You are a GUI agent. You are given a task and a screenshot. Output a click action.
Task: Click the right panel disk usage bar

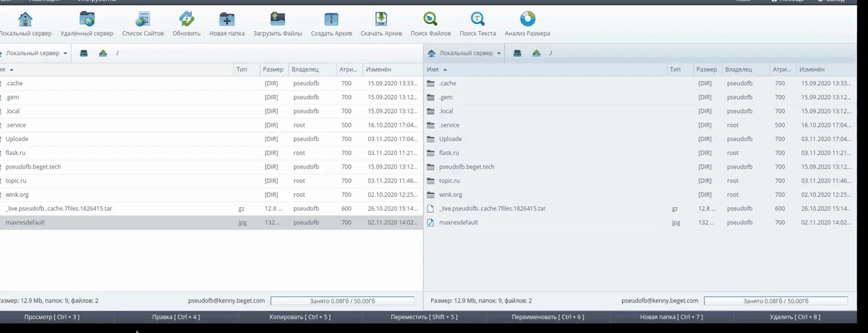(775, 300)
